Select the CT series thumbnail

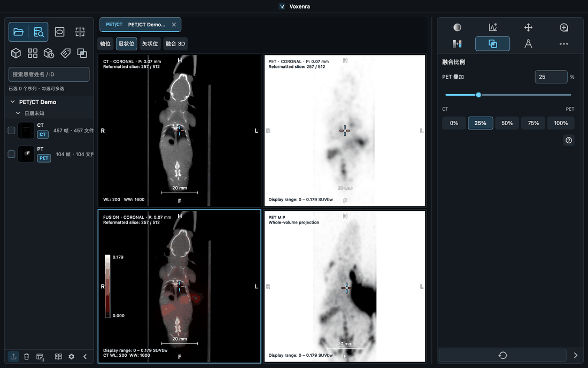tap(26, 130)
